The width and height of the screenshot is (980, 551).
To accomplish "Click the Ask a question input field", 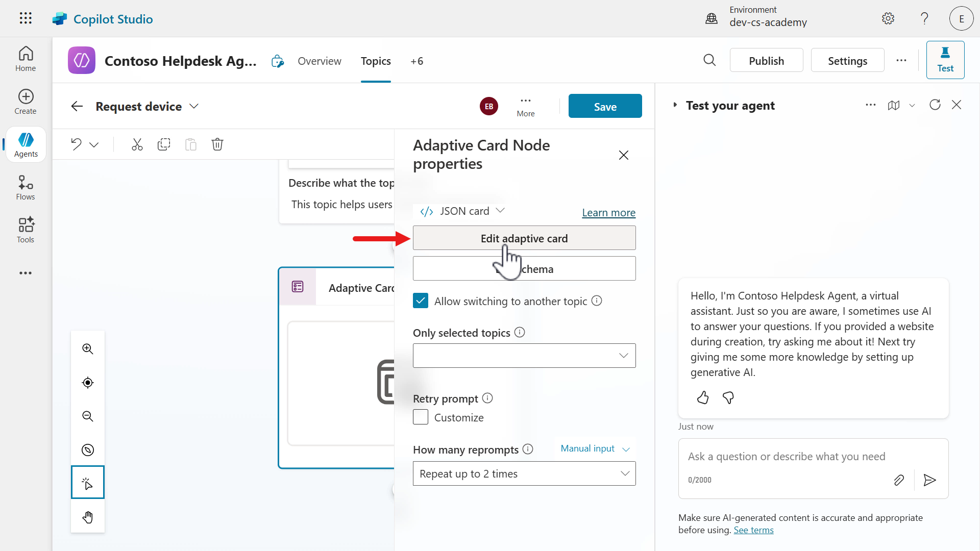I will click(x=786, y=457).
